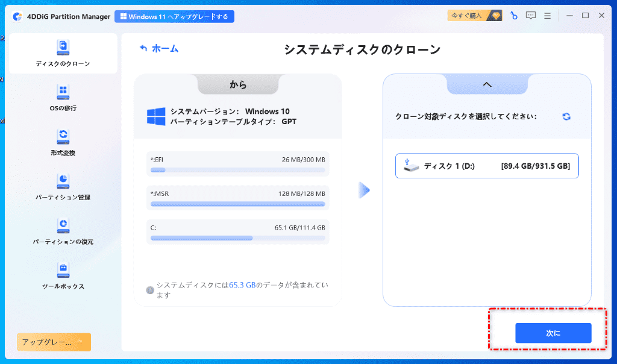Click the USB disk icon for ディスク 1
This screenshot has height=364, width=617.
410,166
